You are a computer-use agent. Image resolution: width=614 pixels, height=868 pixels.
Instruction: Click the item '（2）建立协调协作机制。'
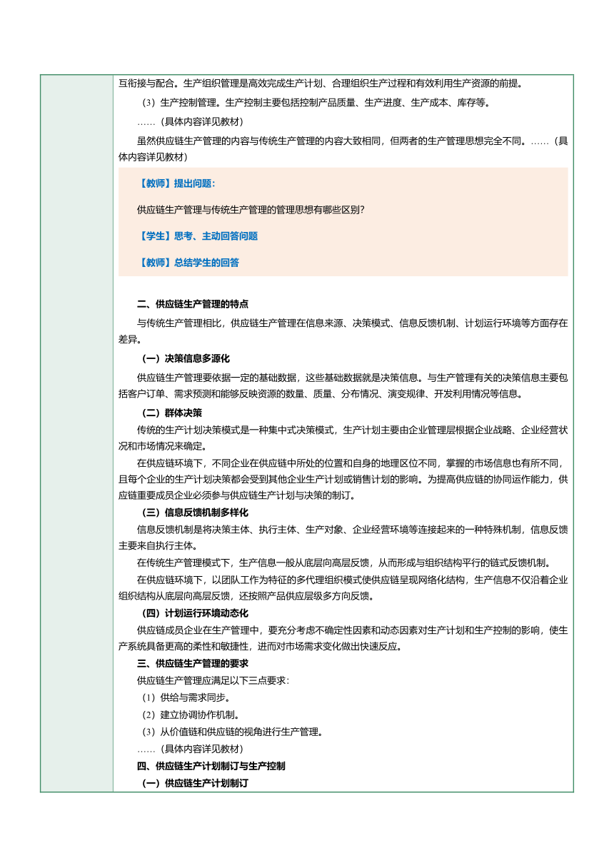[189, 715]
